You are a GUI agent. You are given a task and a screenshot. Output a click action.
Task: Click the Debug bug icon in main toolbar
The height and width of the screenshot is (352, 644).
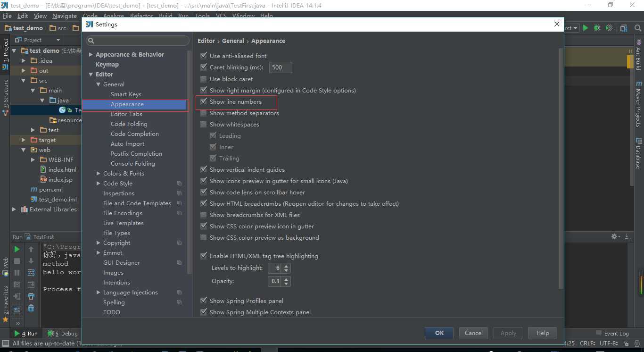point(597,28)
